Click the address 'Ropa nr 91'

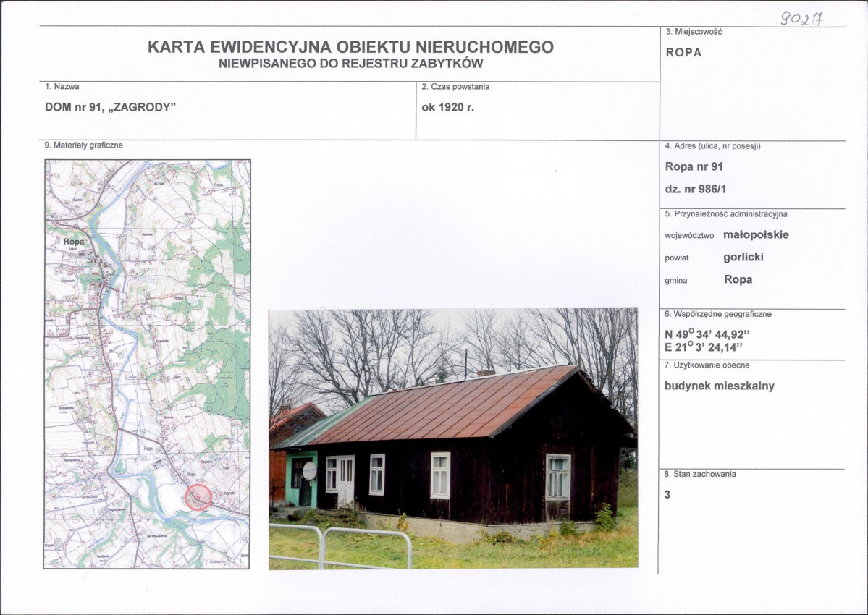pyautogui.click(x=694, y=166)
